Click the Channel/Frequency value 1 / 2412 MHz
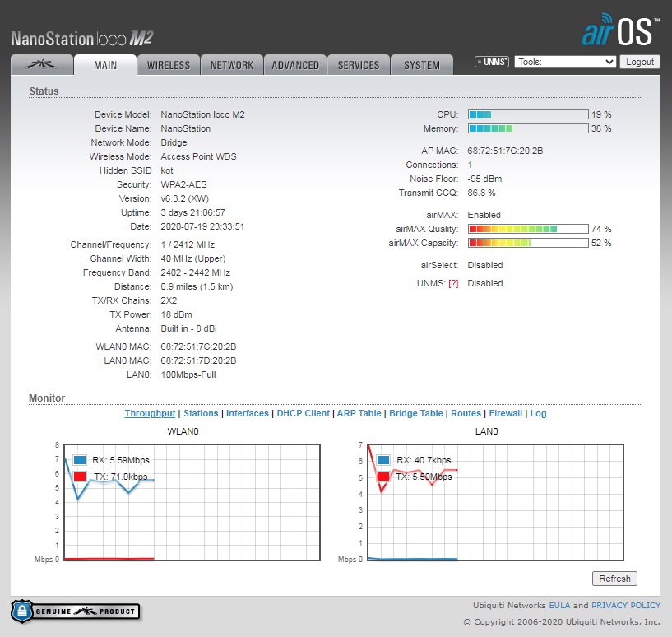The width and height of the screenshot is (672, 637). point(188,244)
